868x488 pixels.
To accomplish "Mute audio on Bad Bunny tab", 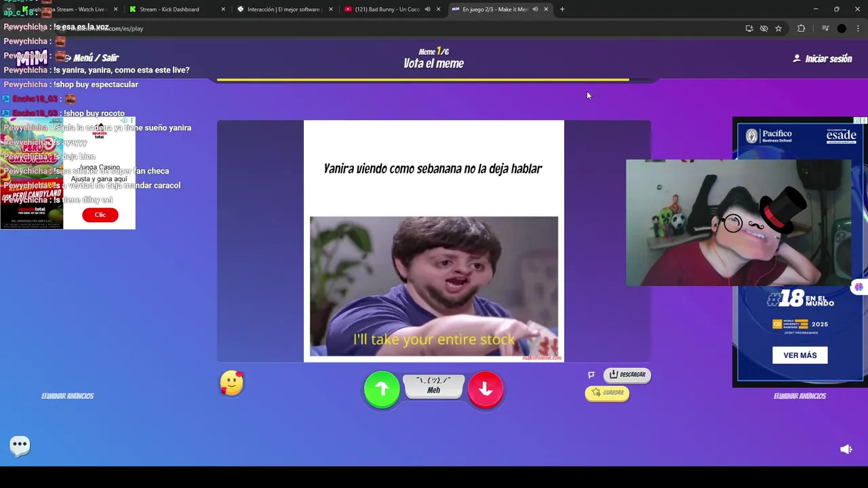I will 427,9.
